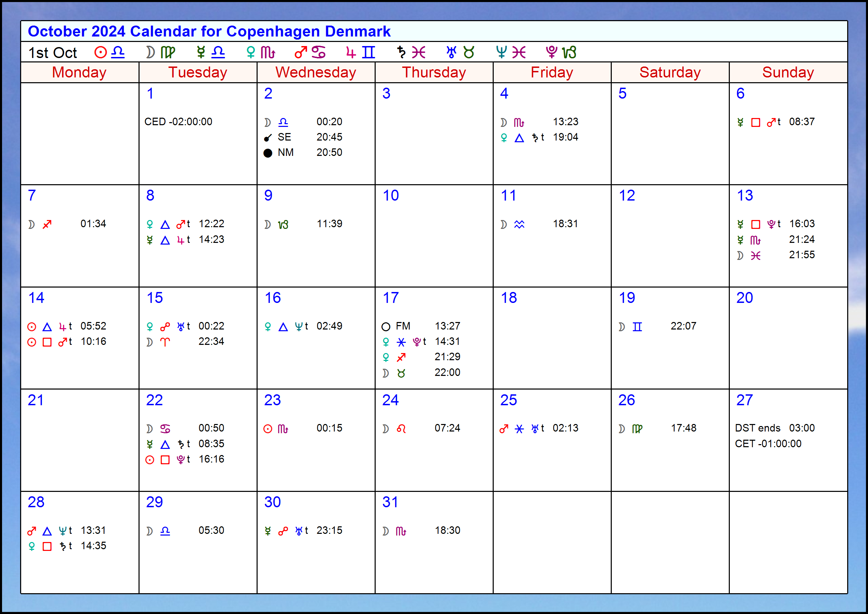Click the Sun symbol in the 1st Oct row
The width and height of the screenshot is (868, 614).
(x=100, y=52)
